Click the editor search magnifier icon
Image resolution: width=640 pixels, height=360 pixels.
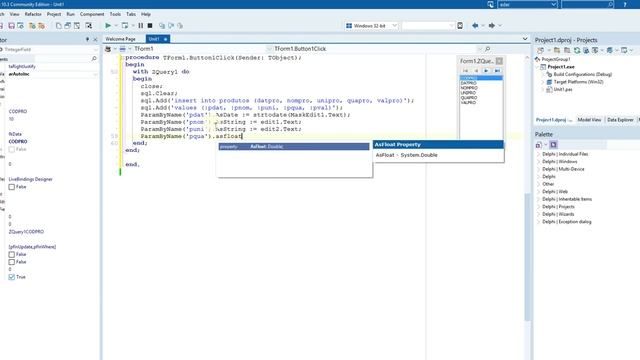[487, 49]
